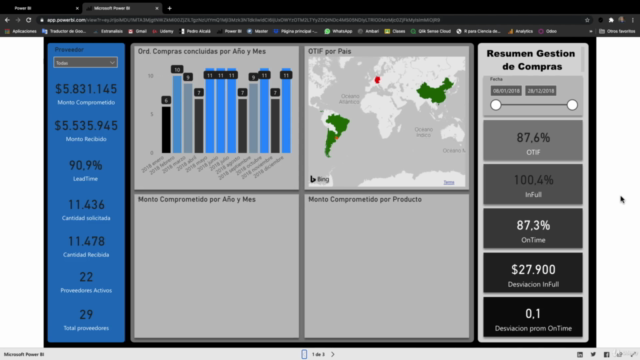The width and height of the screenshot is (640, 360).
Task: Click the Fecha end date field 28/12/2018
Action: (541, 91)
